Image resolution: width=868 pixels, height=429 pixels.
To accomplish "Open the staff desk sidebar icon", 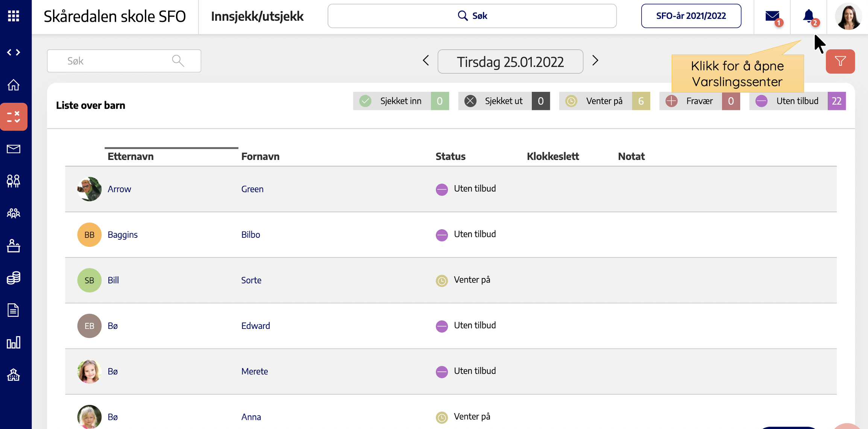I will tap(14, 246).
